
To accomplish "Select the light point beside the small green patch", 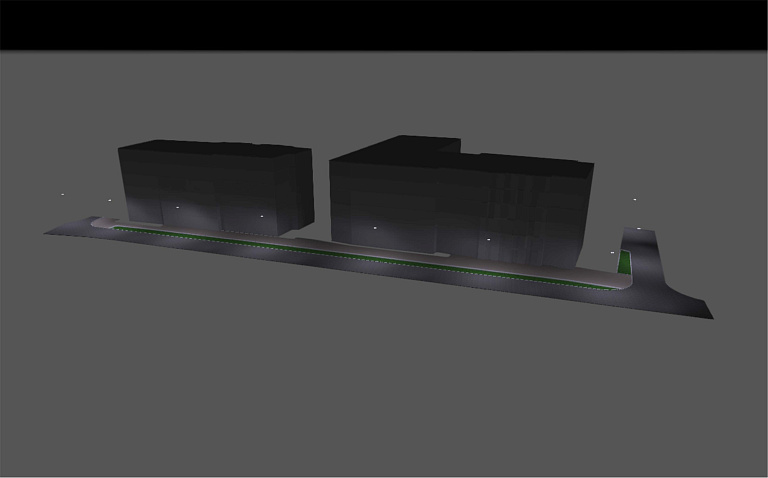I will (x=611, y=253).
